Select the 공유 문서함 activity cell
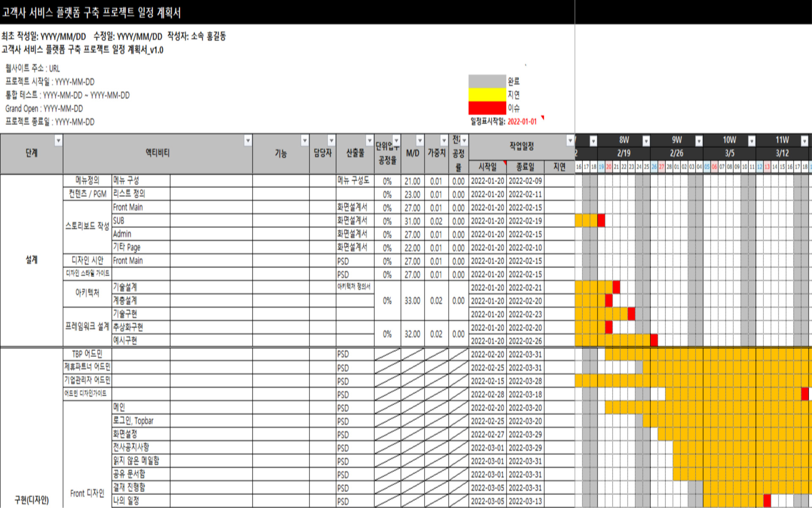Image resolution: width=812 pixels, height=508 pixels. (141, 474)
